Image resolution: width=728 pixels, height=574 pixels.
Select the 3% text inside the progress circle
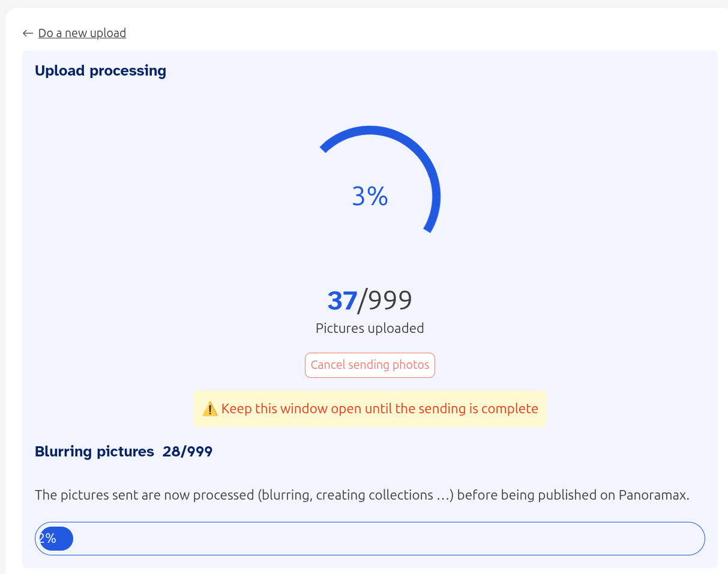370,197
